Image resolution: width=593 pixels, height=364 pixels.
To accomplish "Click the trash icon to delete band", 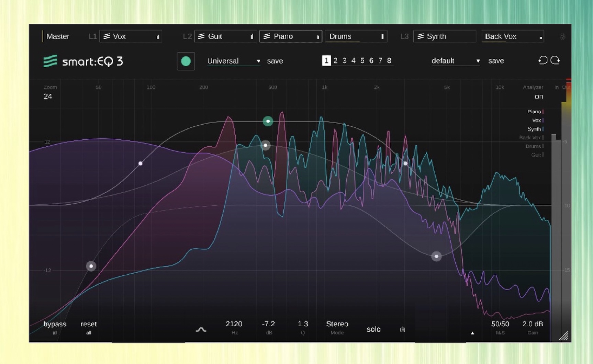I will pos(403,329).
